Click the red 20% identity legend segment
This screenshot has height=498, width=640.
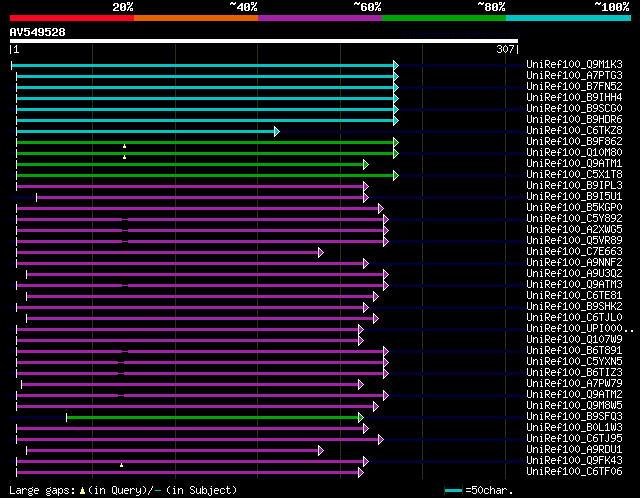point(72,18)
